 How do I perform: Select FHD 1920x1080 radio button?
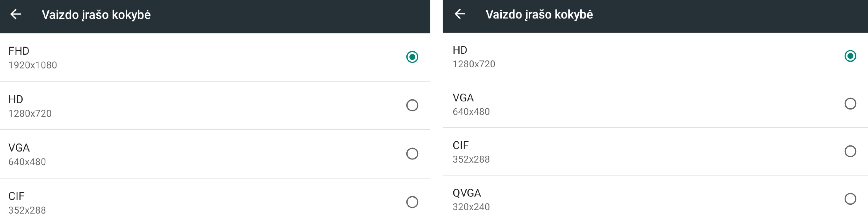(412, 57)
